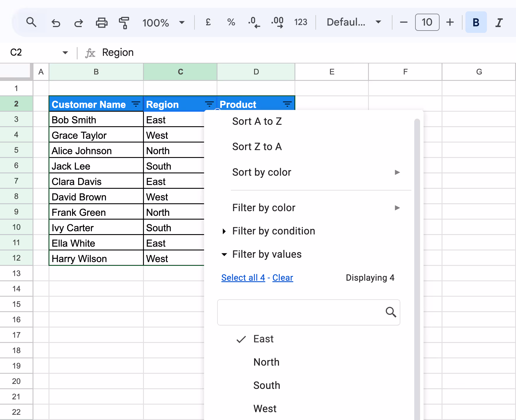Click the filter values search field
The width and height of the screenshot is (516, 420).
[x=308, y=312]
